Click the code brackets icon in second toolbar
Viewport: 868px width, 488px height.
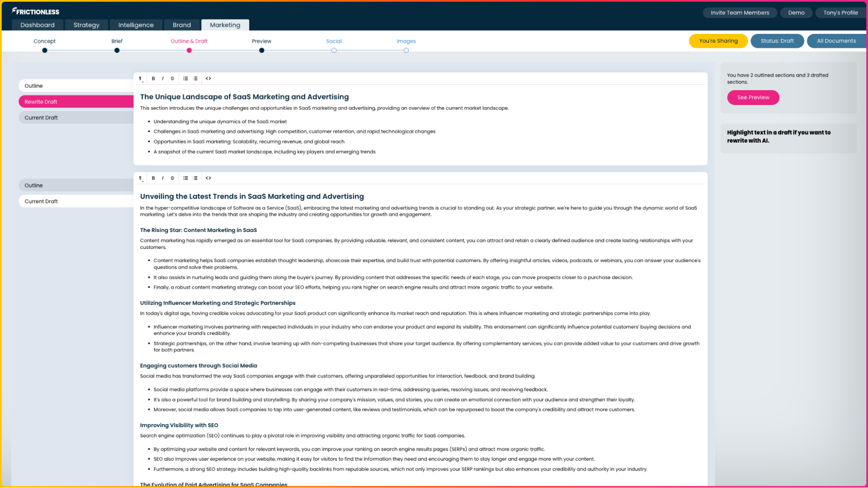coord(208,177)
